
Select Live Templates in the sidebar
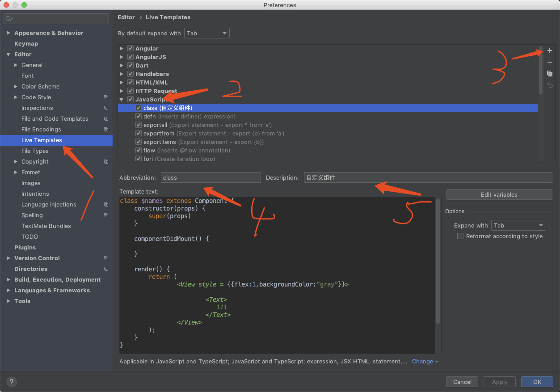56,140
